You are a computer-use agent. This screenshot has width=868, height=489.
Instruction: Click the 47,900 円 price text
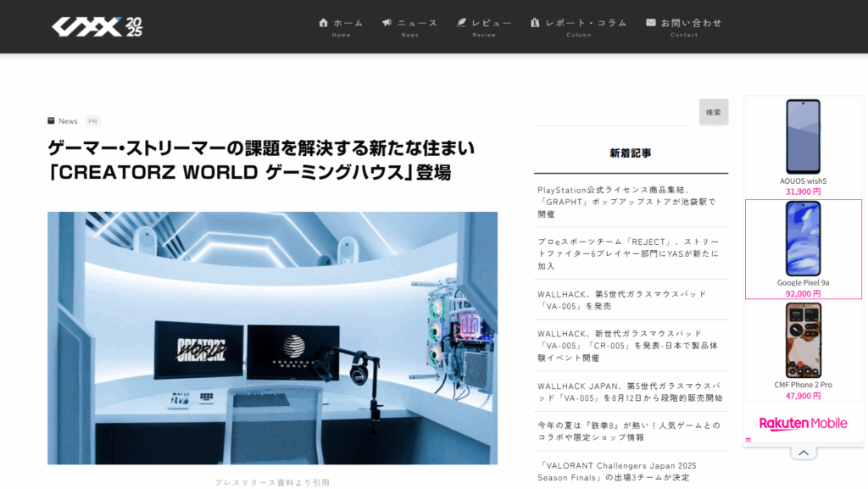pyautogui.click(x=804, y=396)
